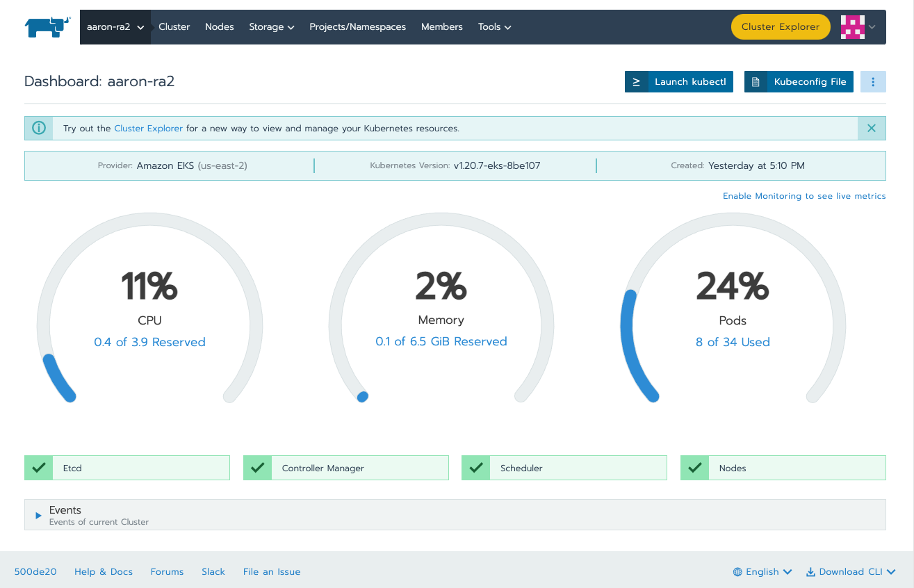
Task: Switch to the Projects/Namespaces section
Action: [x=357, y=26]
